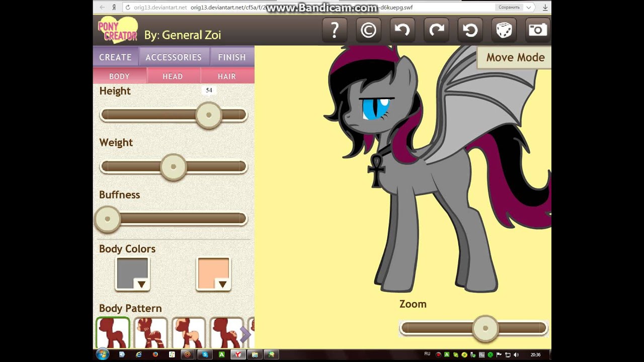
Task: Click the Height slider knob
Action: coord(208,115)
